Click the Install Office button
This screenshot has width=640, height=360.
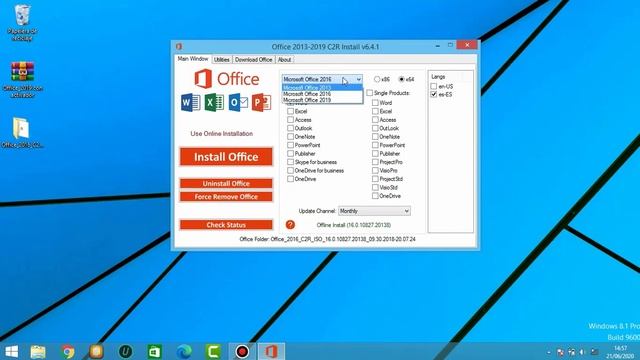tap(226, 157)
